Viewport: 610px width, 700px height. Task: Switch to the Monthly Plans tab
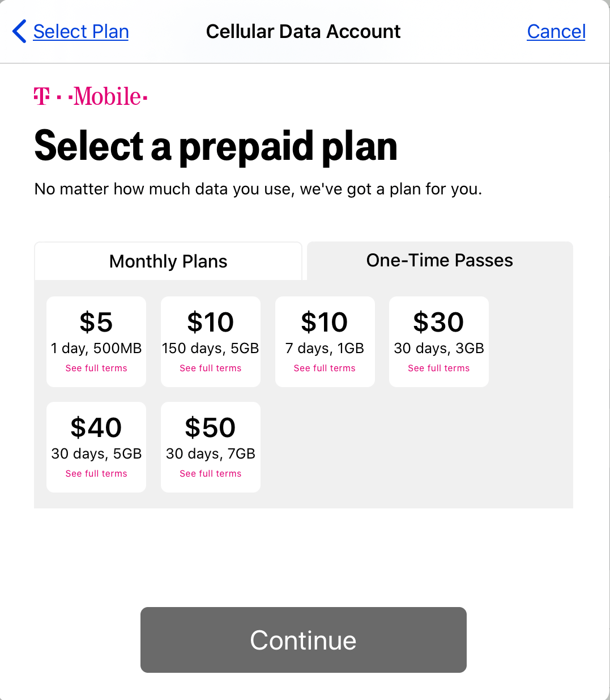(168, 261)
